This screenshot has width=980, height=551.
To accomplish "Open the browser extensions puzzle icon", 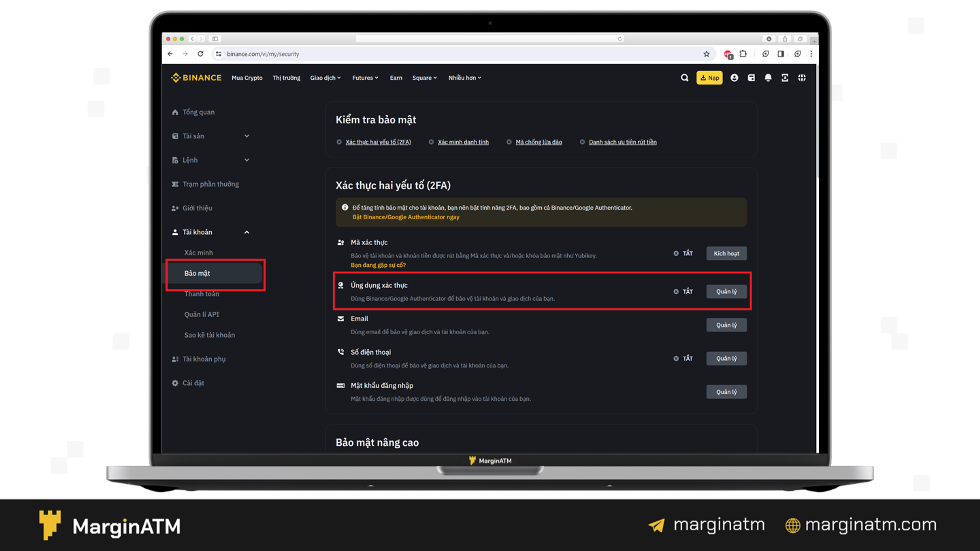I will coord(743,54).
